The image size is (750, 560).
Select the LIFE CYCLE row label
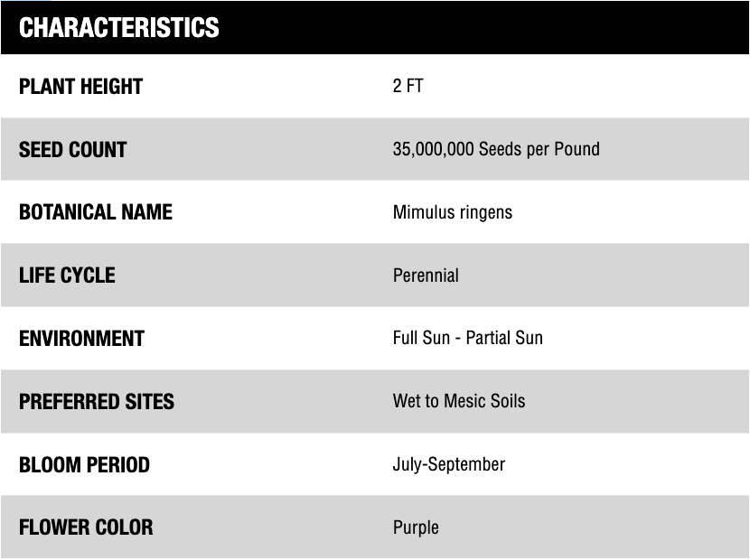point(67,275)
